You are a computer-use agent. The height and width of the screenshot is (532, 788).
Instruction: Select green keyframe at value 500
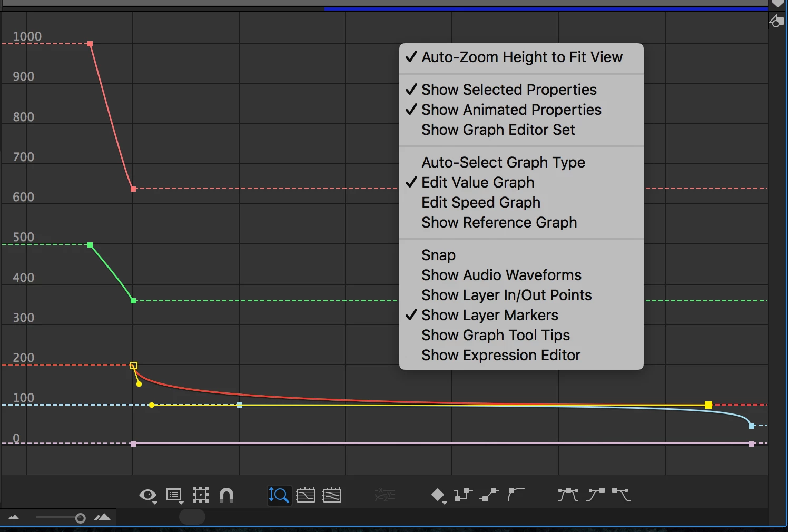pyautogui.click(x=90, y=245)
